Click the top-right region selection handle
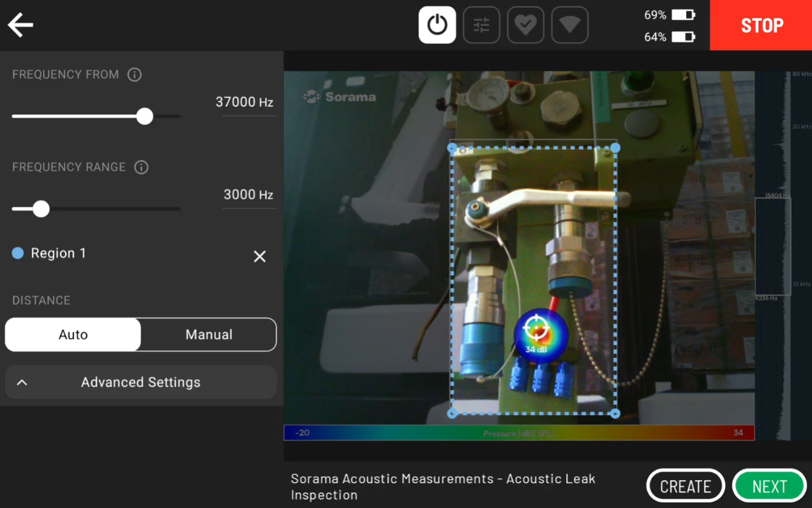 point(615,148)
